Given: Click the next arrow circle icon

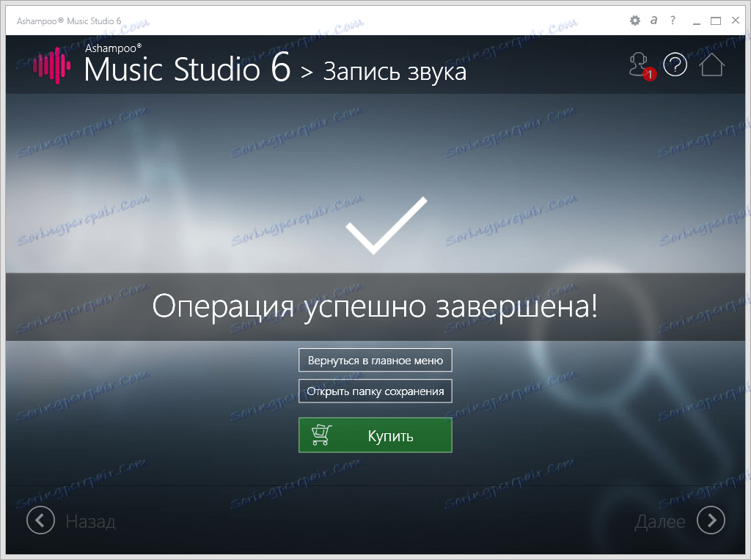Looking at the screenshot, I should coord(711,520).
